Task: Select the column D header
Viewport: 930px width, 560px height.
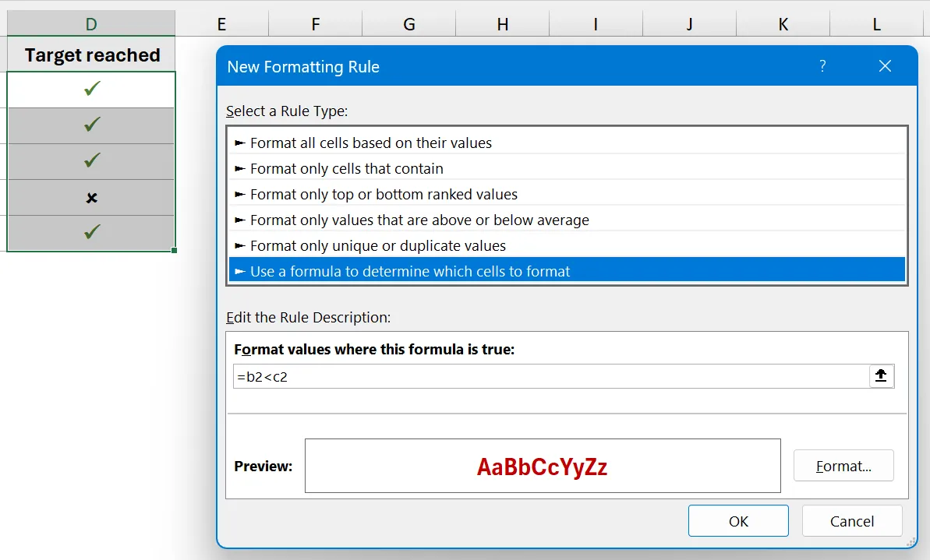Action: tap(90, 22)
